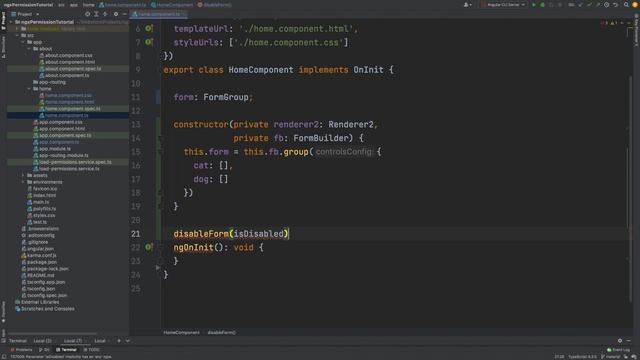Switch to Local (2) terminal tab
The image size is (640, 360).
pyautogui.click(x=42, y=341)
